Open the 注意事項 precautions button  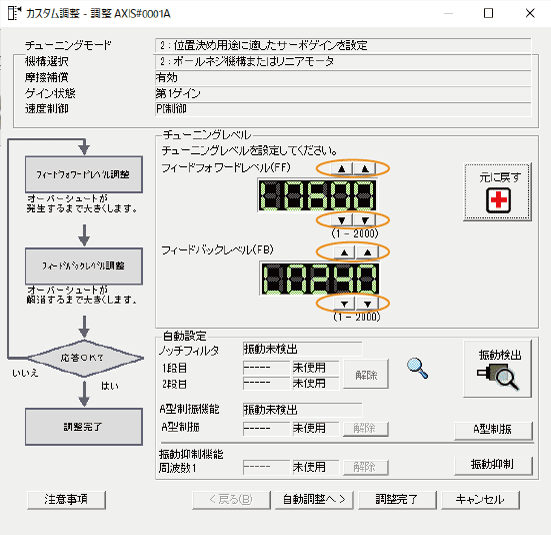(66, 499)
